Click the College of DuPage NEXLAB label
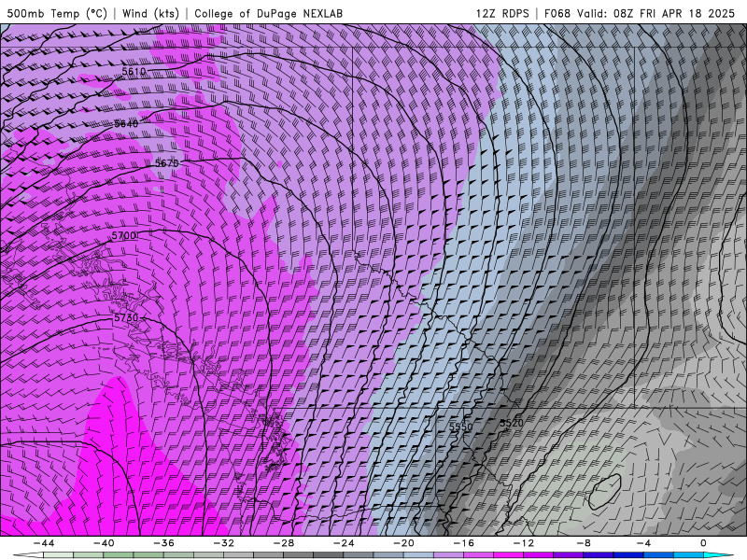The image size is (747, 560). (x=268, y=13)
